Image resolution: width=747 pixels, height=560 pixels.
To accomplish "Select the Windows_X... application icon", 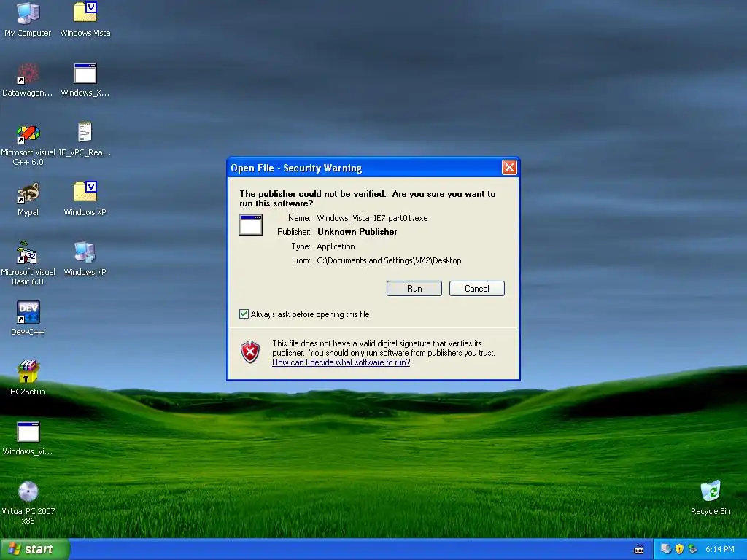I will click(85, 74).
